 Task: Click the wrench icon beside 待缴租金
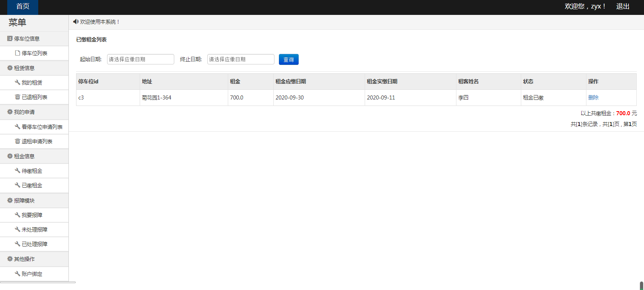(17, 171)
